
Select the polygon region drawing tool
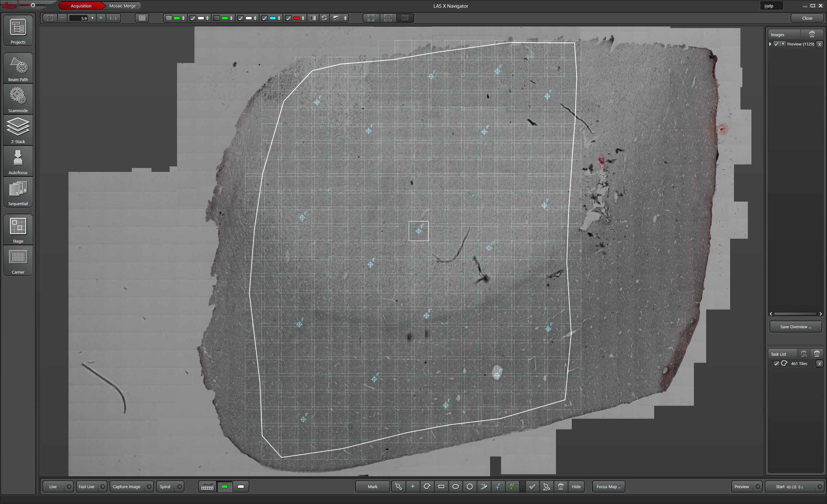pos(427,487)
